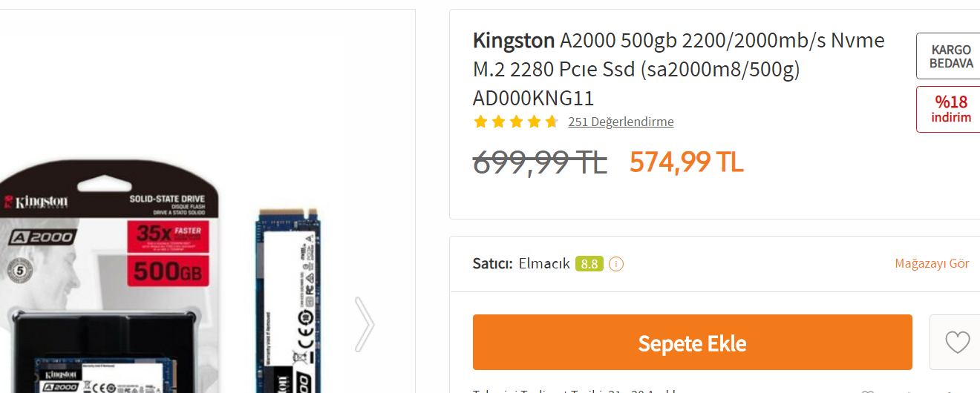Click the yellow star rating icons
980x393 pixels.
click(516, 122)
